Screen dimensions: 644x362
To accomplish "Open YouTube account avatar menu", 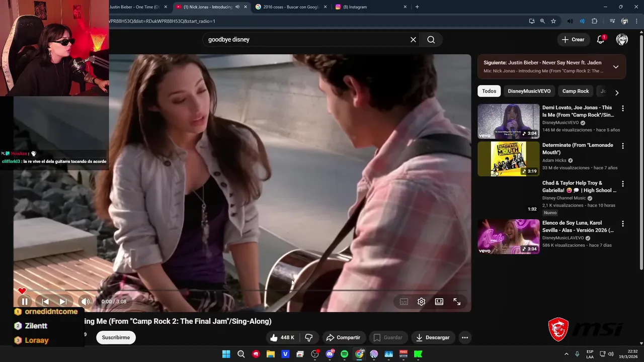I will click(x=622, y=40).
